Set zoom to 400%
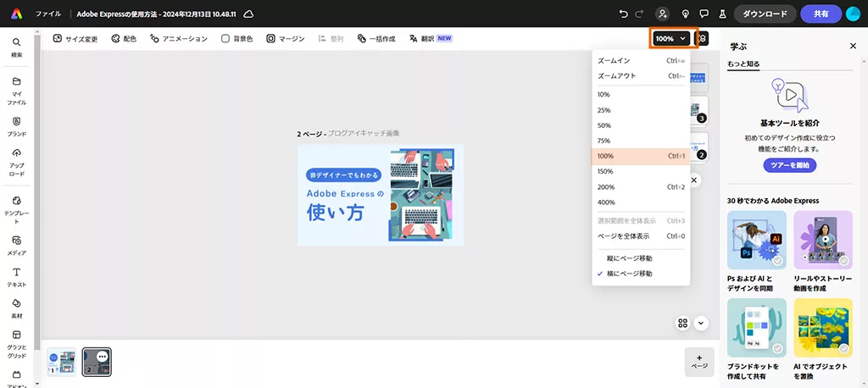 641,202
